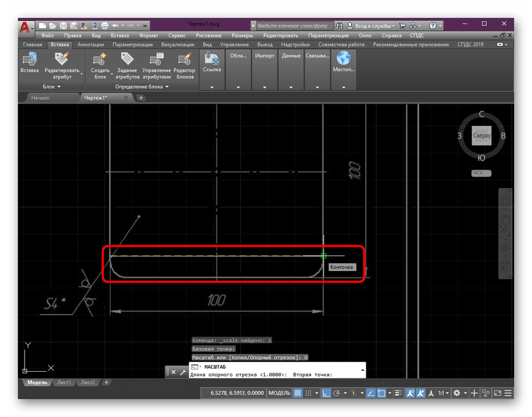Click the МОДЕЛЬ space button in status bar

279,393
